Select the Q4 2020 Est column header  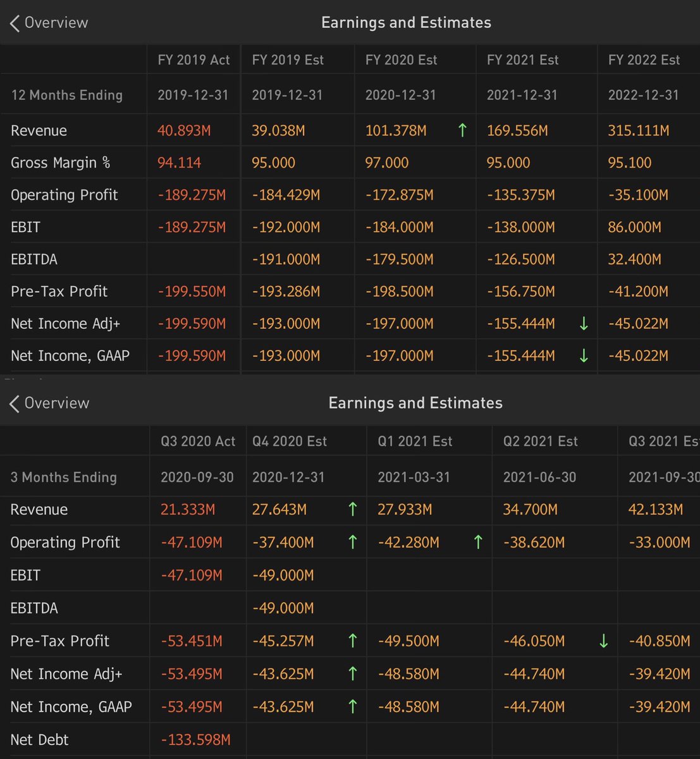pos(290,441)
